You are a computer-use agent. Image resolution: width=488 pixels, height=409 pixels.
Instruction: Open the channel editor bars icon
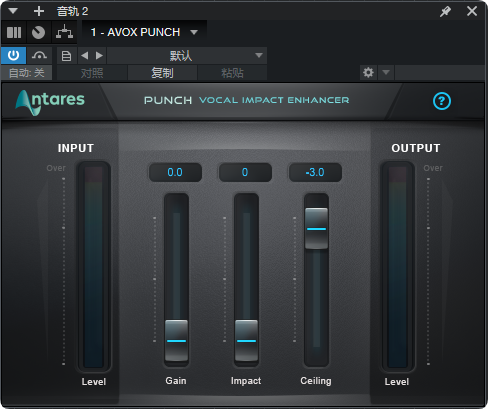(x=14, y=32)
